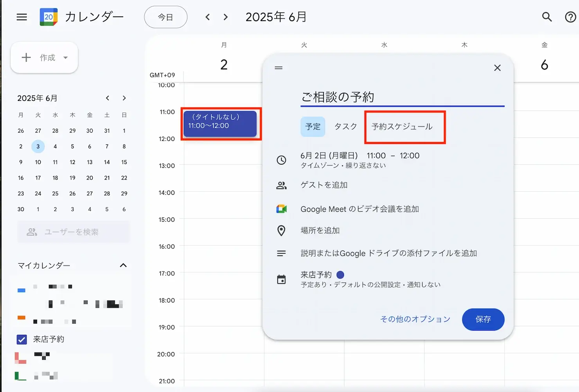Change the 11:00 start time in dialog
The image size is (579, 392).
point(376,156)
